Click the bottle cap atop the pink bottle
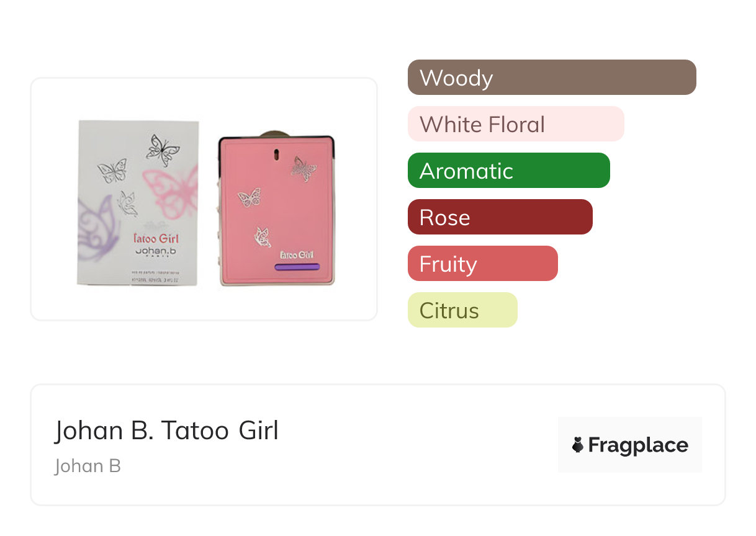The width and height of the screenshot is (756, 536). click(273, 134)
